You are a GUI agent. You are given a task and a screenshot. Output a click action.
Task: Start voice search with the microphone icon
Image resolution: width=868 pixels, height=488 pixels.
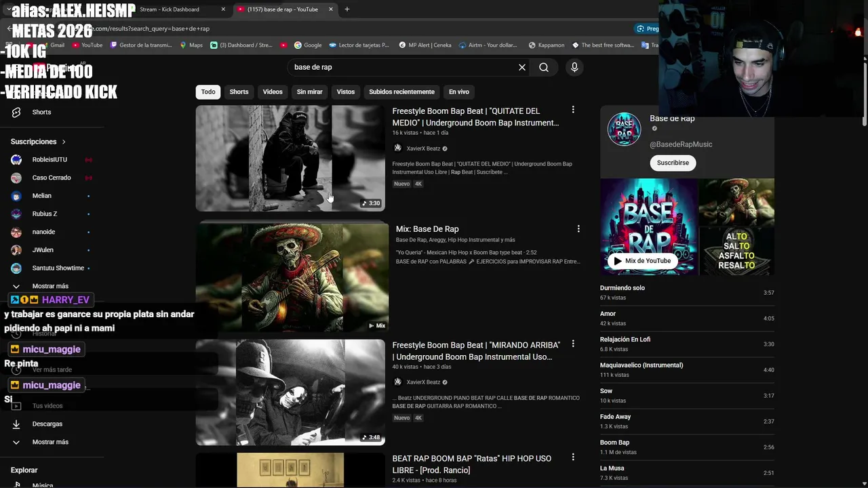pos(574,67)
